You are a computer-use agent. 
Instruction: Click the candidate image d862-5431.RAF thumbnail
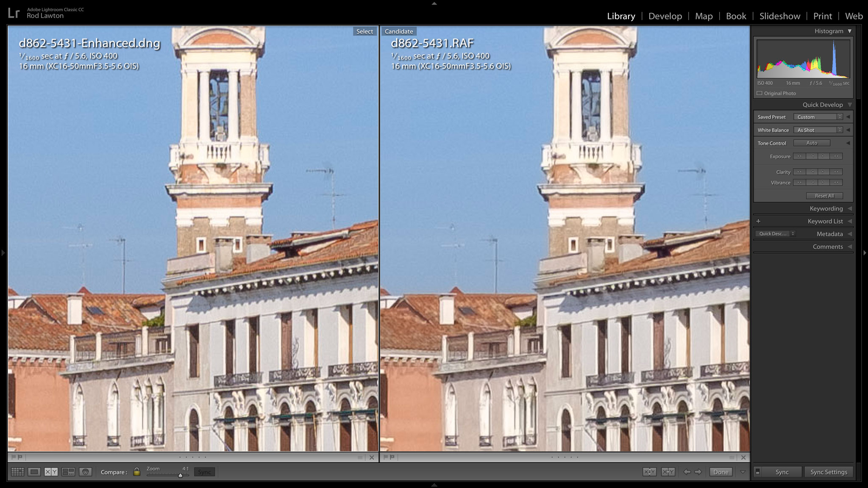tap(563, 238)
